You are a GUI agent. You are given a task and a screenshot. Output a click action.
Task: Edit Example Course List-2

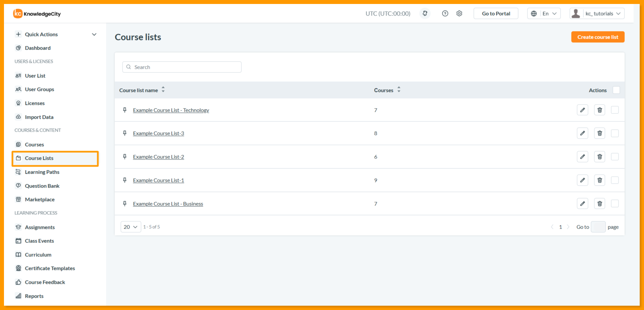coord(582,157)
